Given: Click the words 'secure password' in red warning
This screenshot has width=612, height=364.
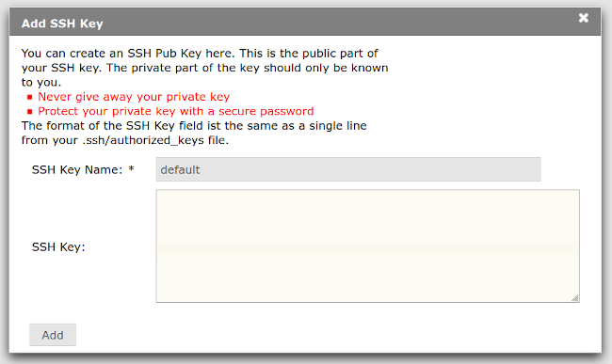Looking at the screenshot, I should tap(266, 112).
